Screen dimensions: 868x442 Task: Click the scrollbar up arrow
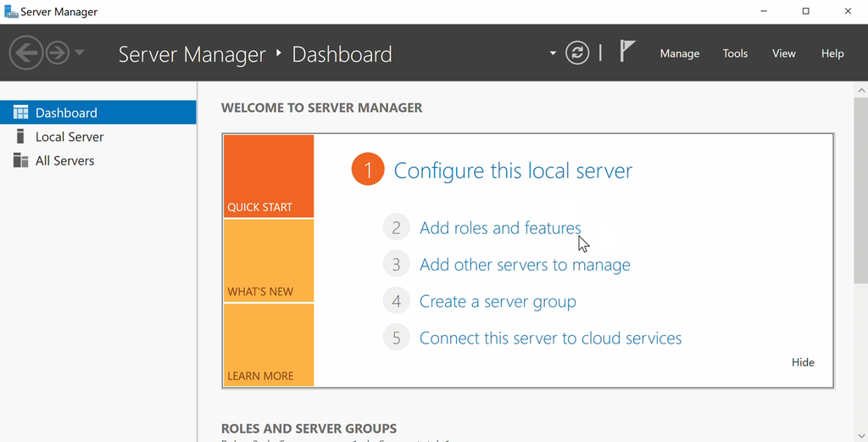[861, 90]
